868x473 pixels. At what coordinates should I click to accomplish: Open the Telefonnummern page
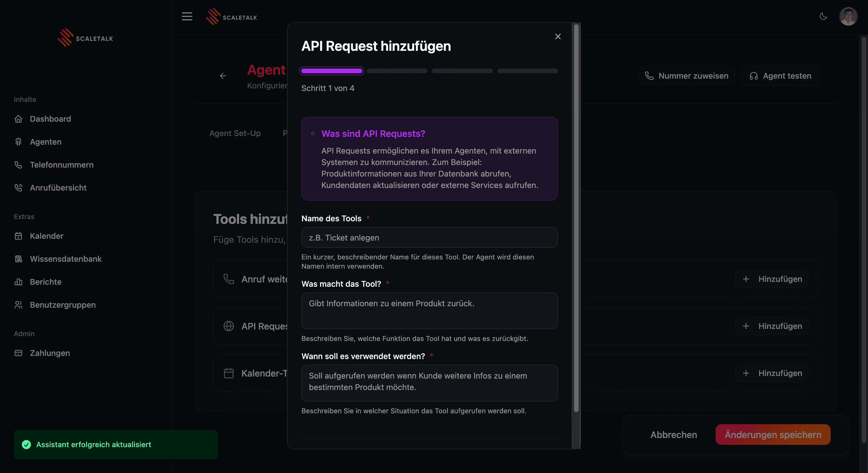pos(62,165)
